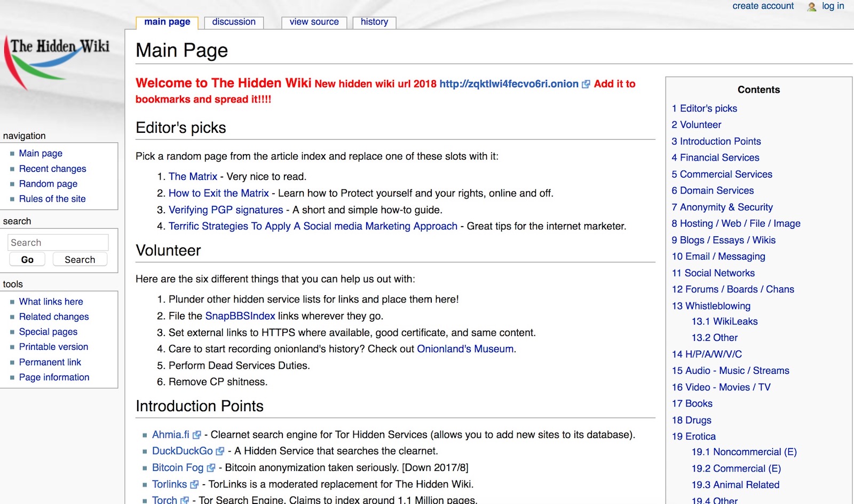Click external link icon next to Ahmia.fi

tap(197, 435)
